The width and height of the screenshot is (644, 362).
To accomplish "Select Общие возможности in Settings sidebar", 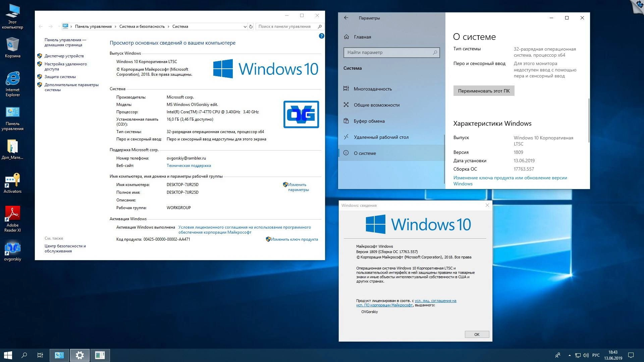I will (391, 105).
